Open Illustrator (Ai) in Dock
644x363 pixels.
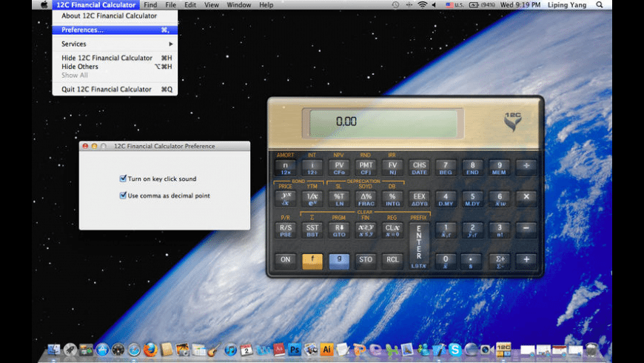(326, 350)
